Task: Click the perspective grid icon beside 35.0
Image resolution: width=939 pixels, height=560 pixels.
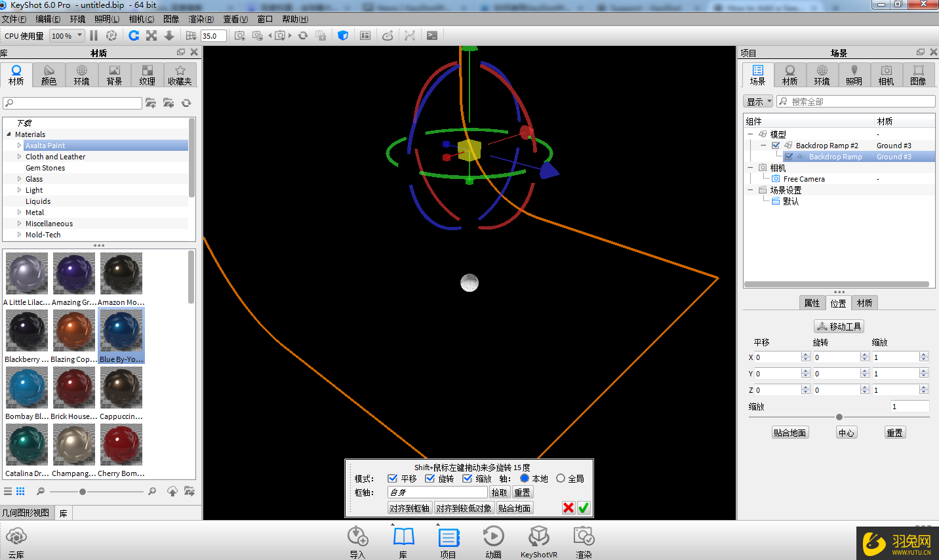Action: click(x=191, y=35)
